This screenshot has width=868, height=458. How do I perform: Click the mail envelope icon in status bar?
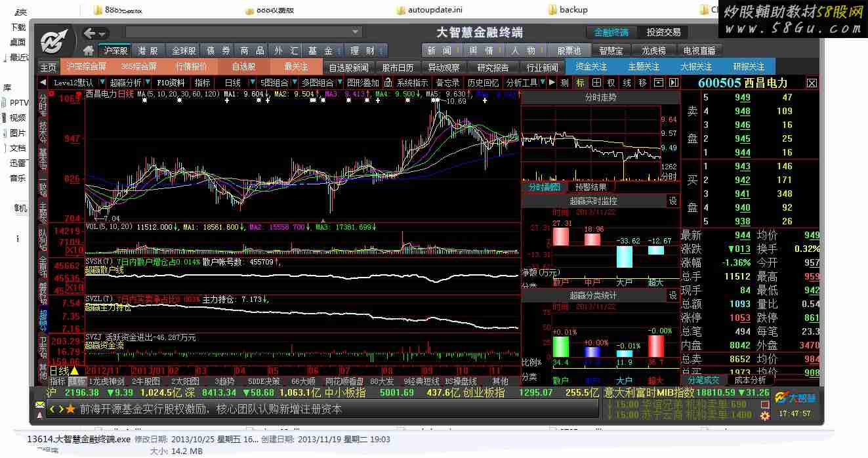41,406
